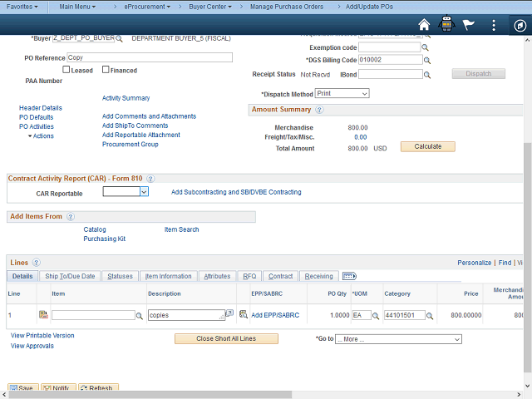The image size is (532, 399).
Task: Switch to the Ship To/Due Date tab
Action: [70, 276]
